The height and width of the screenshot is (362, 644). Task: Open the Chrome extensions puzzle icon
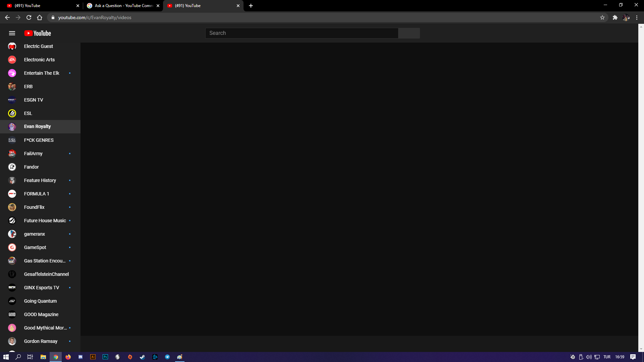(x=615, y=17)
